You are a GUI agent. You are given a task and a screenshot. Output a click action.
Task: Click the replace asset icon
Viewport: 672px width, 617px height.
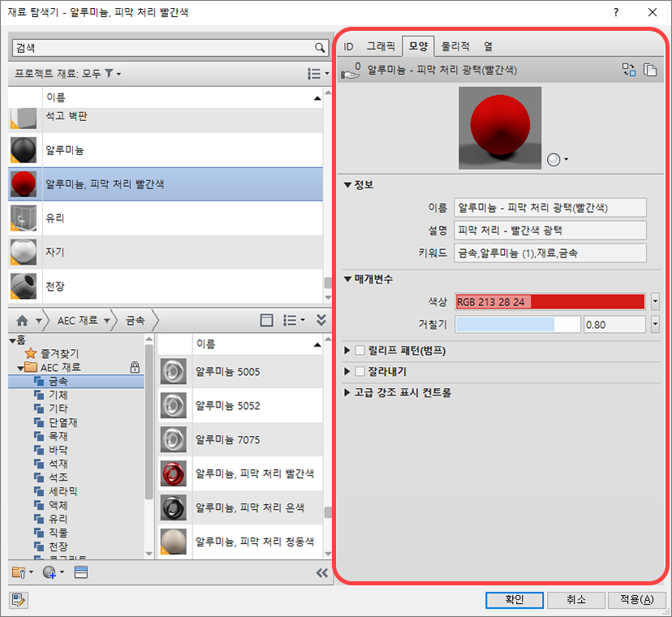pos(629,70)
